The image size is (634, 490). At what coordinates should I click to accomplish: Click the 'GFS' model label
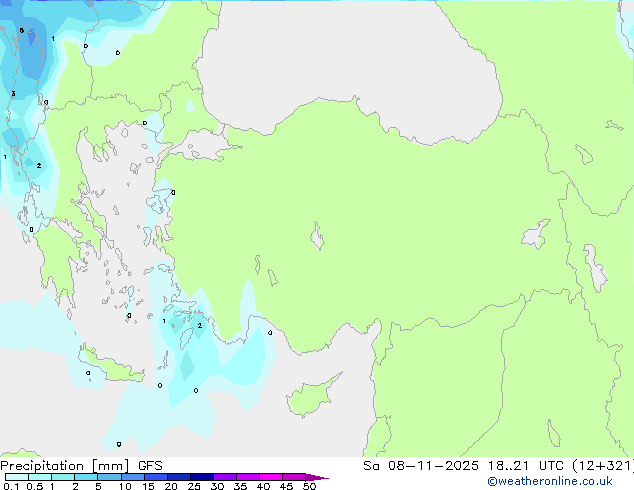click(x=150, y=466)
